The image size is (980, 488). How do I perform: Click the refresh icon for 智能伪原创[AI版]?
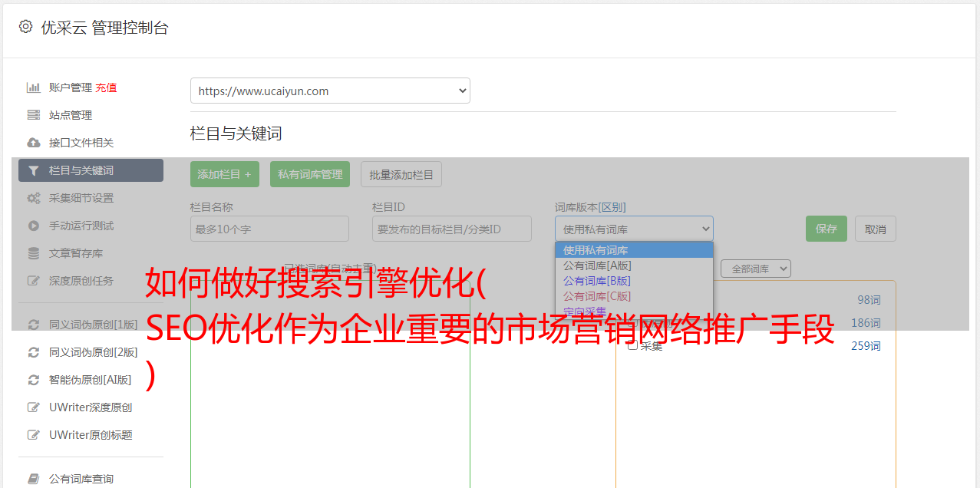pyautogui.click(x=33, y=380)
